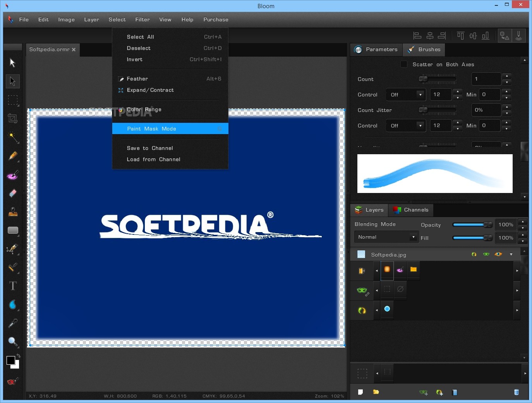Image resolution: width=532 pixels, height=403 pixels.
Task: Increase the Count value stepper
Action: point(507,76)
